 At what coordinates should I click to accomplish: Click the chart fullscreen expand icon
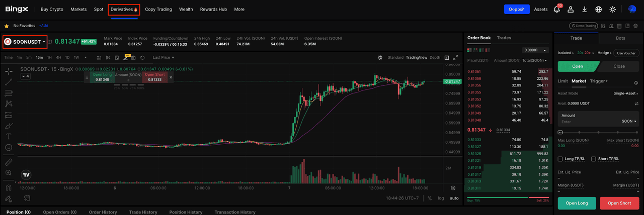(x=455, y=58)
